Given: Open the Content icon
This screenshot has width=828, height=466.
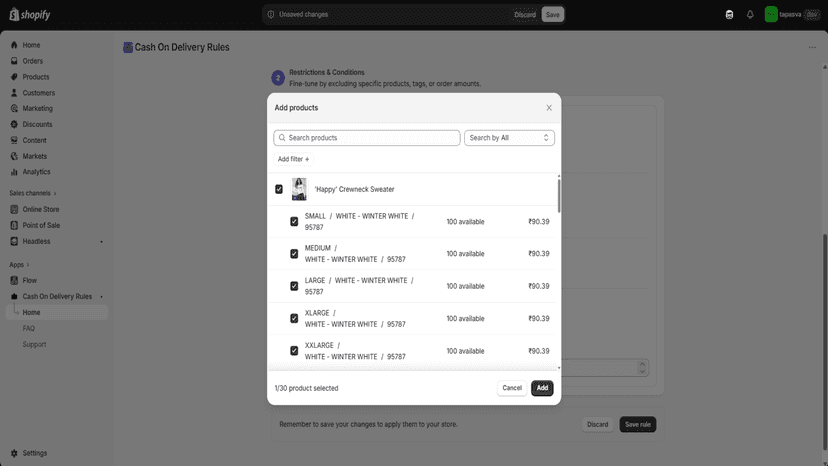Looking at the screenshot, I should pos(14,140).
